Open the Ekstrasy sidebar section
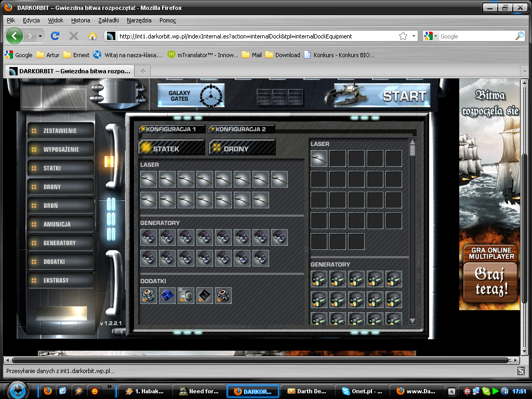Image resolution: width=532 pixels, height=399 pixels. (x=60, y=280)
